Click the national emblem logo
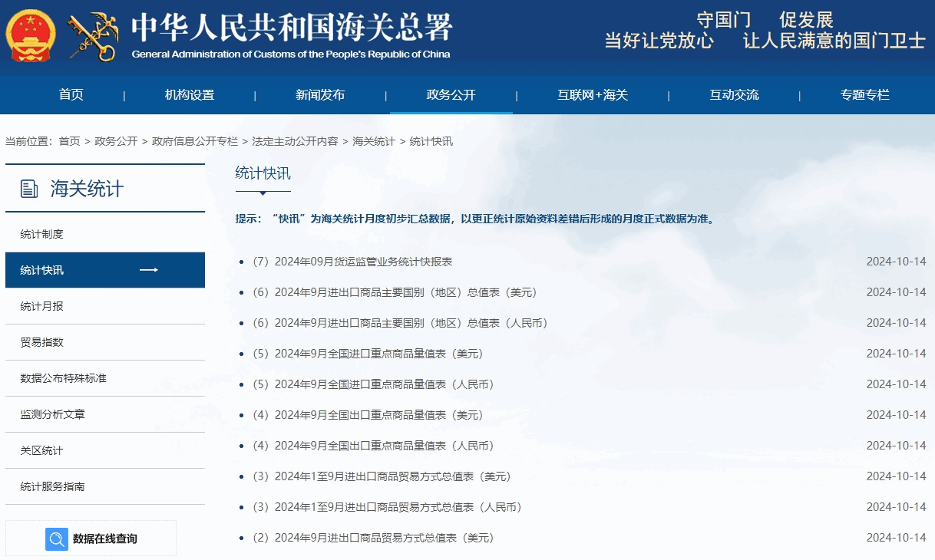This screenshot has width=935, height=560. [29, 34]
